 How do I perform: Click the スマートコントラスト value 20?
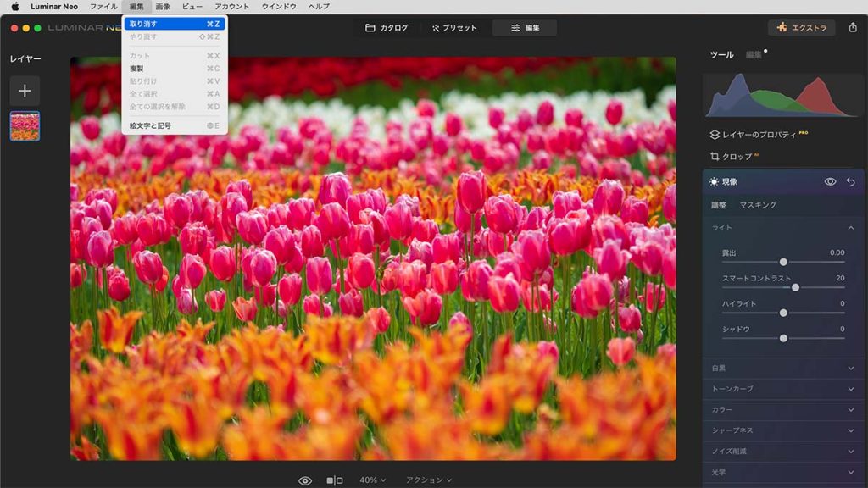pyautogui.click(x=840, y=278)
